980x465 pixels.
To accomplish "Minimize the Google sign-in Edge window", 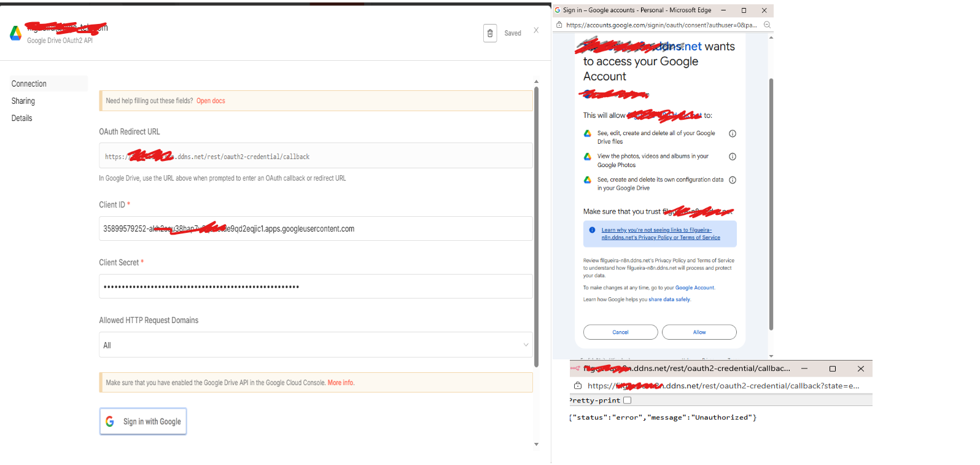I will [723, 10].
